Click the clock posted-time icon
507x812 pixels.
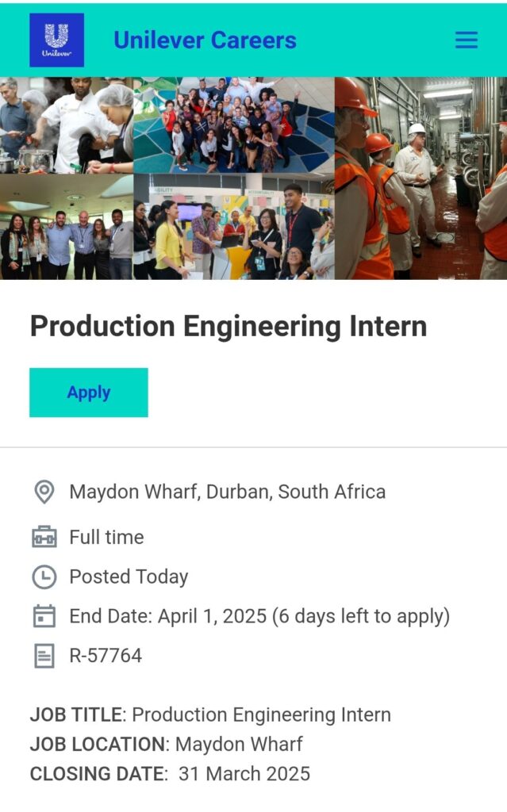pos(44,576)
